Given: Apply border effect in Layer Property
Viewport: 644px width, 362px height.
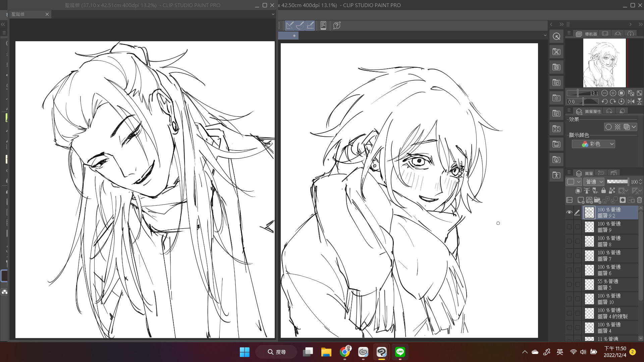Looking at the screenshot, I should (x=608, y=127).
